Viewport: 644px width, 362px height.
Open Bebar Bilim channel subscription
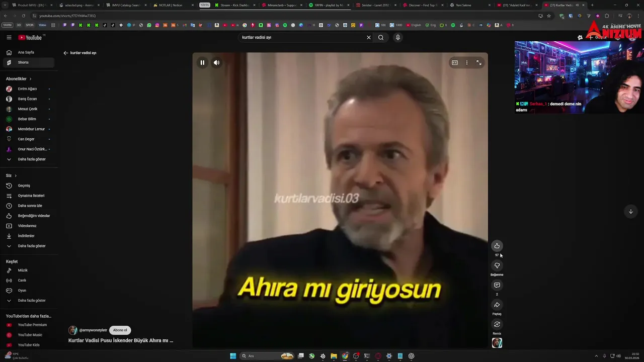(29, 119)
